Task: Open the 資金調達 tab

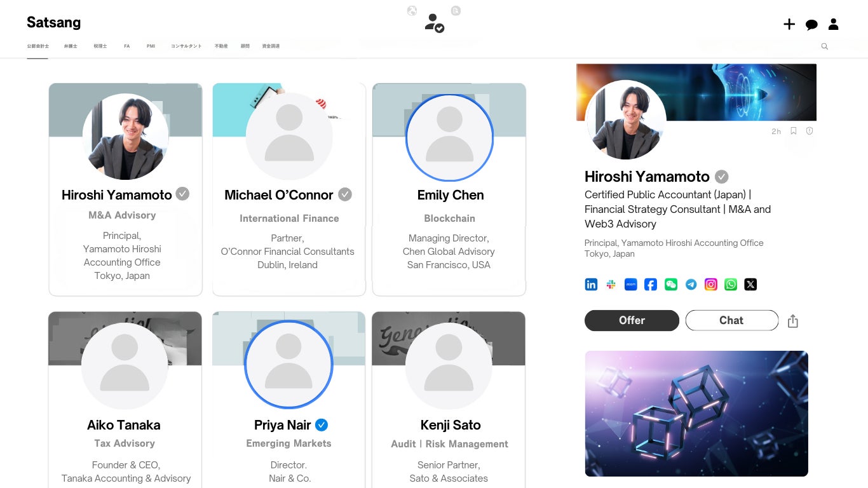Action: [271, 46]
